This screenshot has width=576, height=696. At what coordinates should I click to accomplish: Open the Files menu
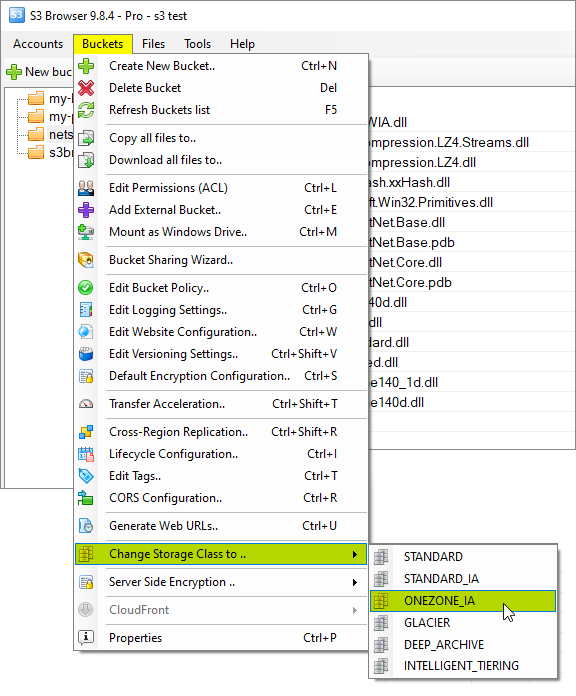(154, 44)
